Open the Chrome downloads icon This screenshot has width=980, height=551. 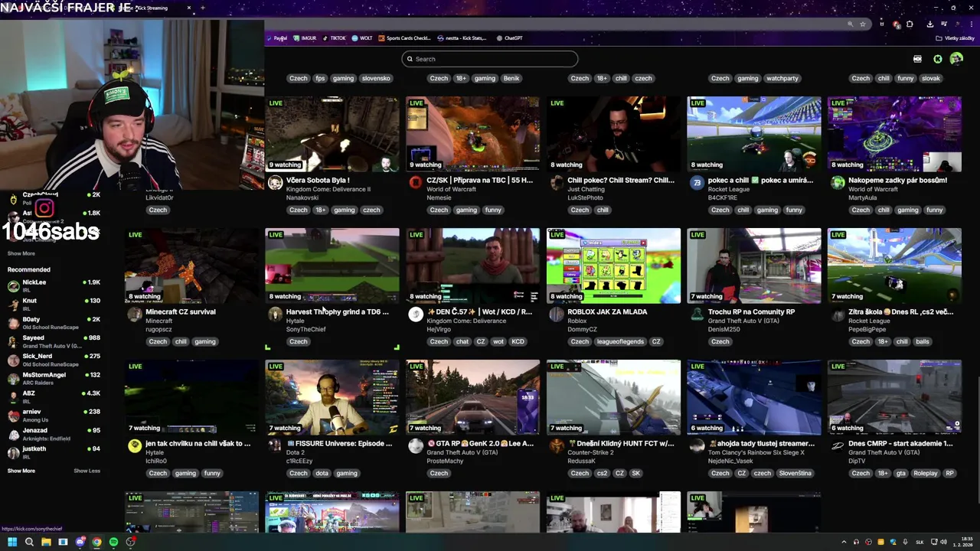click(930, 24)
